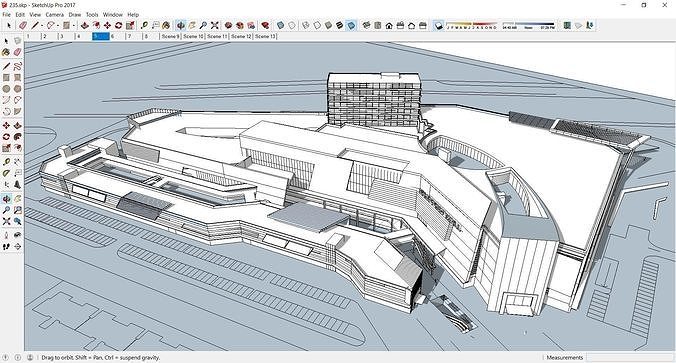Viewport: 676px width, 363px height.
Task: Select the Paint Bucket in the top toolbar
Action: tap(166, 25)
